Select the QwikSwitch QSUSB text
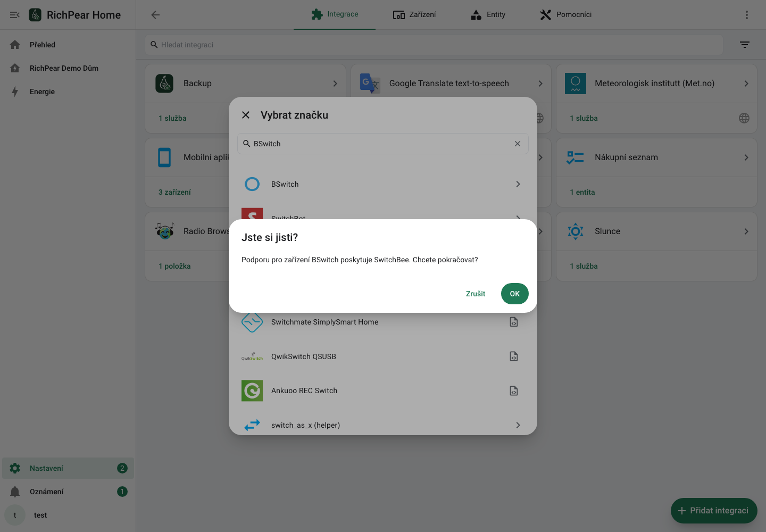The width and height of the screenshot is (766, 532). click(x=304, y=356)
